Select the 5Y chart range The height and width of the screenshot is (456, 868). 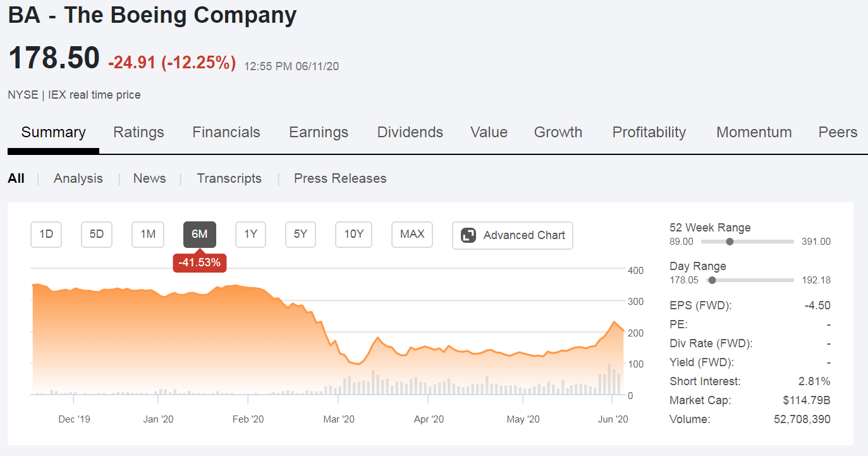tap(300, 235)
